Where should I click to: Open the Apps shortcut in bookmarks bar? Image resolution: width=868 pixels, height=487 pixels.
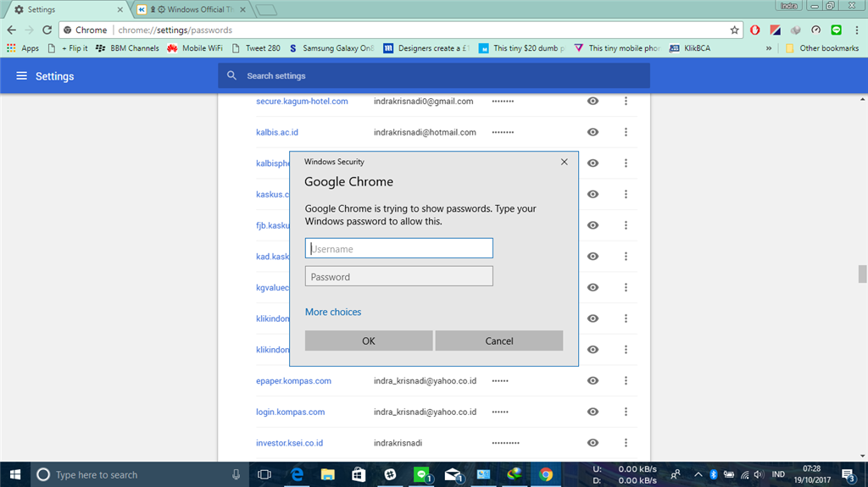(x=23, y=48)
